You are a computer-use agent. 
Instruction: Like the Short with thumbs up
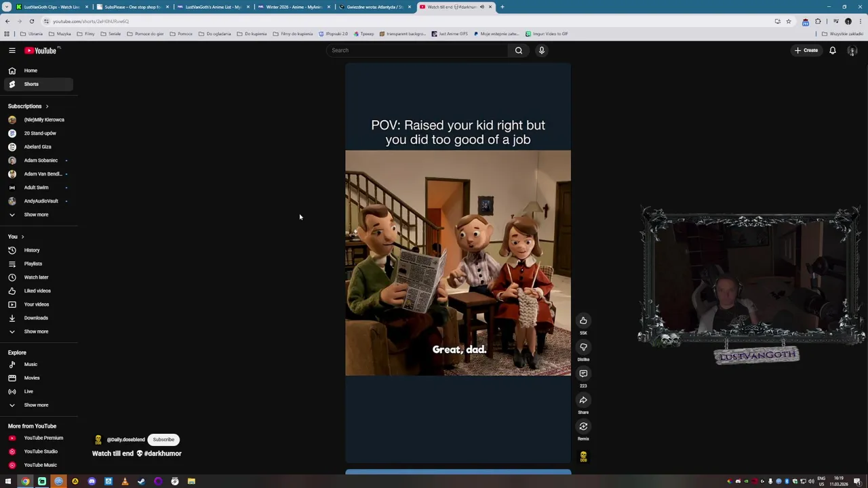[583, 321]
